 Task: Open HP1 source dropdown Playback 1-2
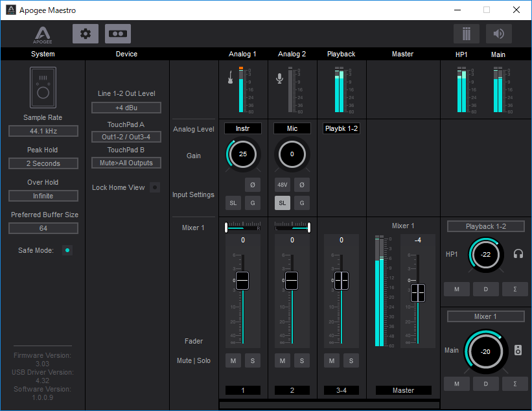486,226
